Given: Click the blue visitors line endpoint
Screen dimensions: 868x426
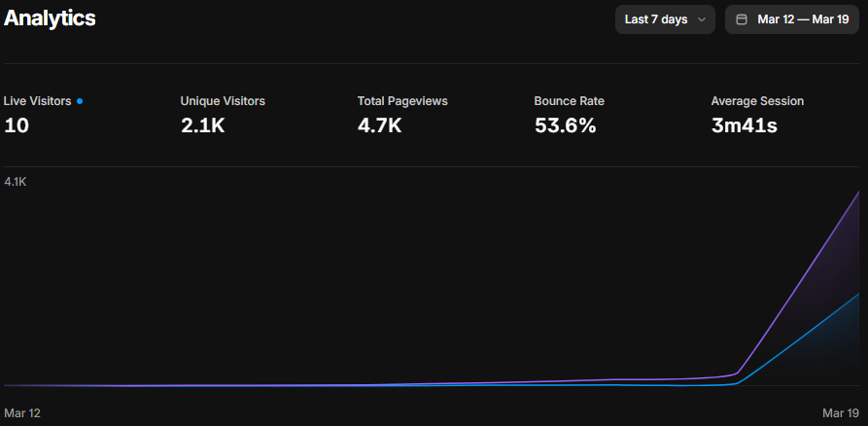Looking at the screenshot, I should pyautogui.click(x=858, y=294).
